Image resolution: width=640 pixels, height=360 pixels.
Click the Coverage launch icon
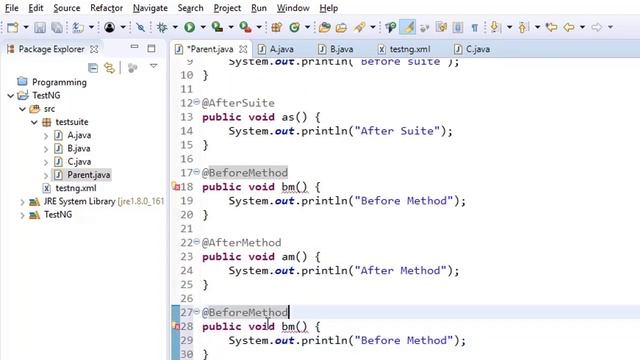(217, 27)
